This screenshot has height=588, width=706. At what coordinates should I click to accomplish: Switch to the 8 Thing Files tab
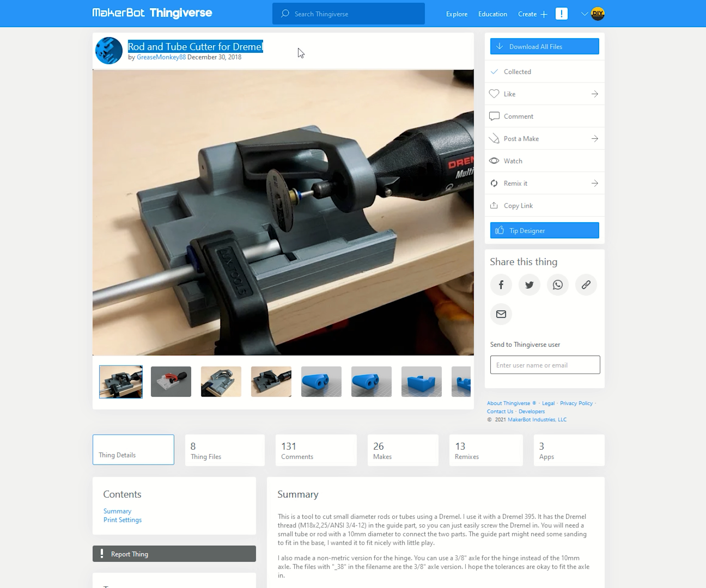pos(225,450)
